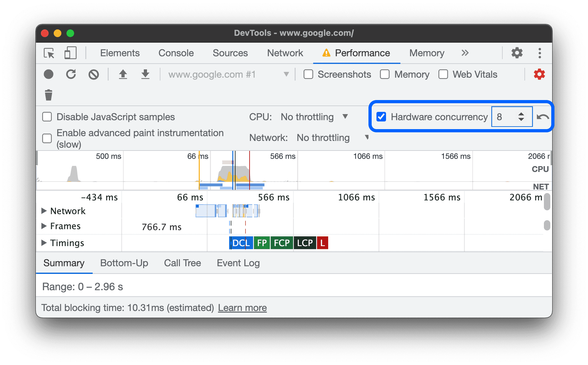Open the Event Log tab
Screen dimensions: 588x365
tap(238, 263)
